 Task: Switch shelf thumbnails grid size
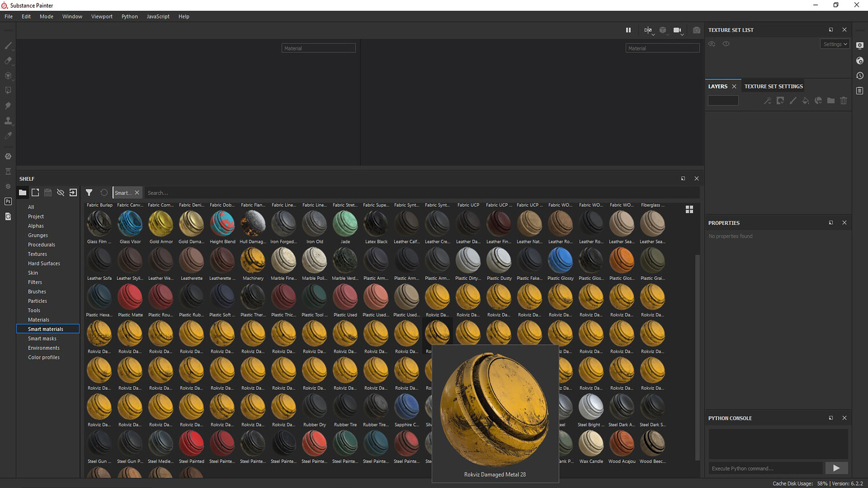(x=689, y=209)
